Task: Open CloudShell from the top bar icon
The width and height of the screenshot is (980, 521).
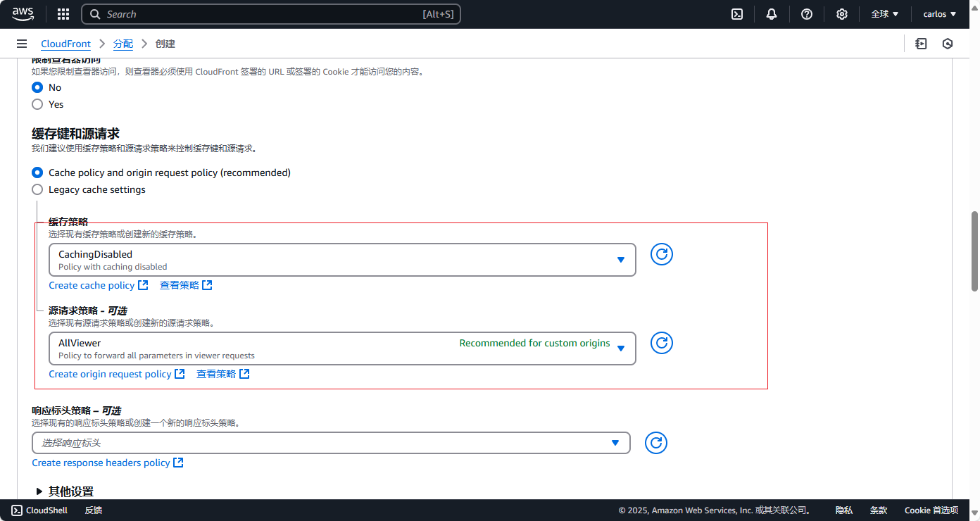Action: point(737,14)
